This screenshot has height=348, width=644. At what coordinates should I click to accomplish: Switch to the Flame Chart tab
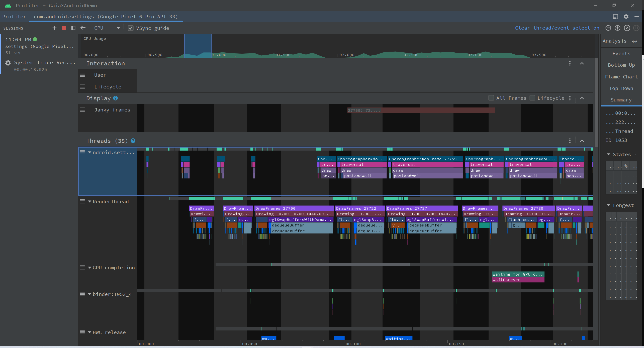pos(621,77)
